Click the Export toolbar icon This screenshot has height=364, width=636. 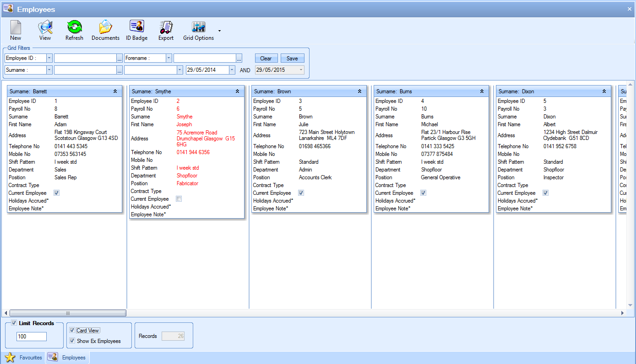166,27
